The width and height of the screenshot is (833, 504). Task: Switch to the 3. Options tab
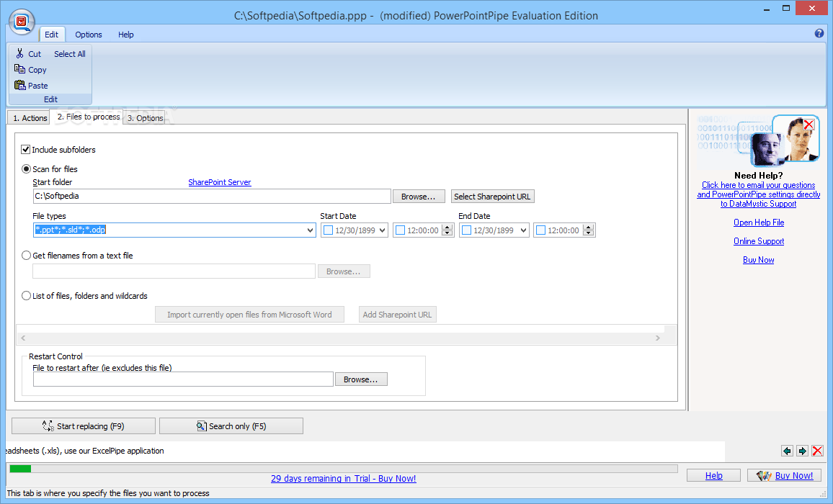(x=145, y=118)
